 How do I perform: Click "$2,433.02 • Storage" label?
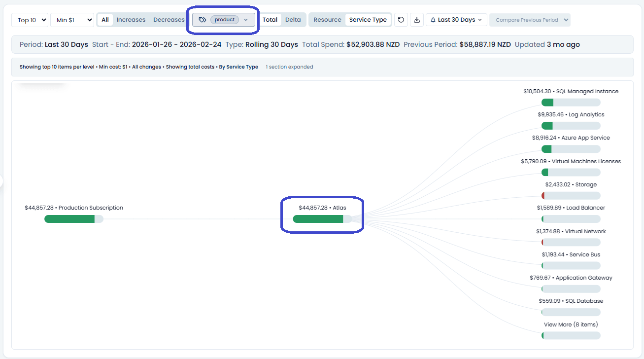click(x=571, y=184)
